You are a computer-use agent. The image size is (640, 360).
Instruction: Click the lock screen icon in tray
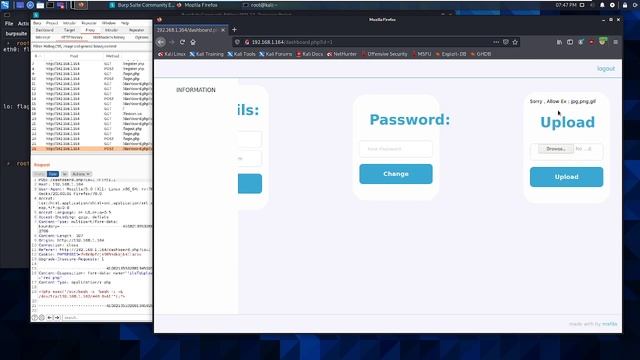pos(625,5)
